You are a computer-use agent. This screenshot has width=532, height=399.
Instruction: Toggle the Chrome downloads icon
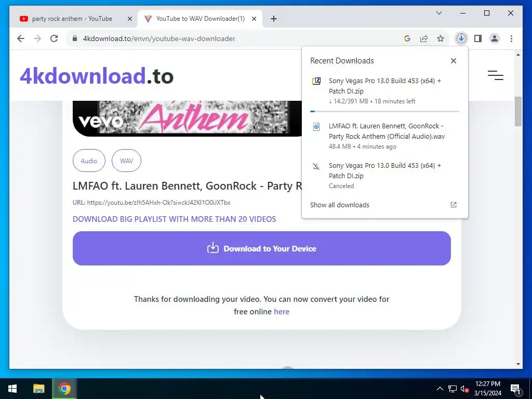(x=461, y=38)
